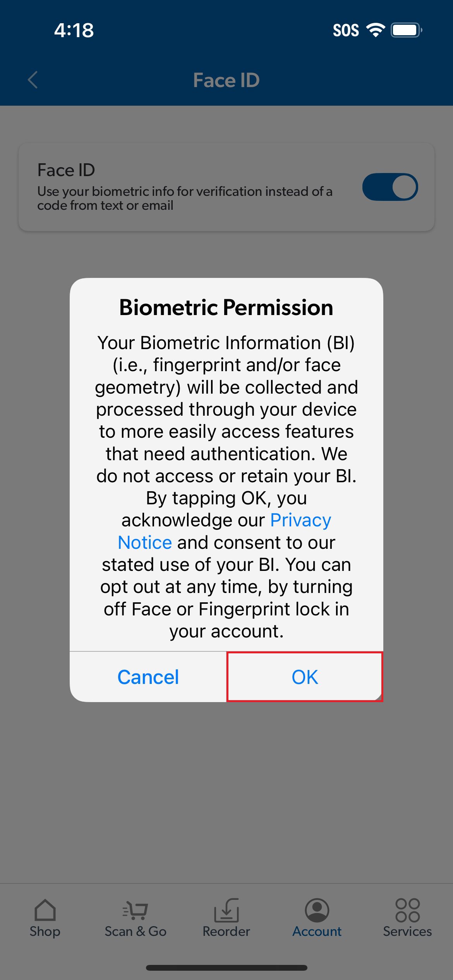
Task: Tap the Face ID page title
Action: (226, 80)
